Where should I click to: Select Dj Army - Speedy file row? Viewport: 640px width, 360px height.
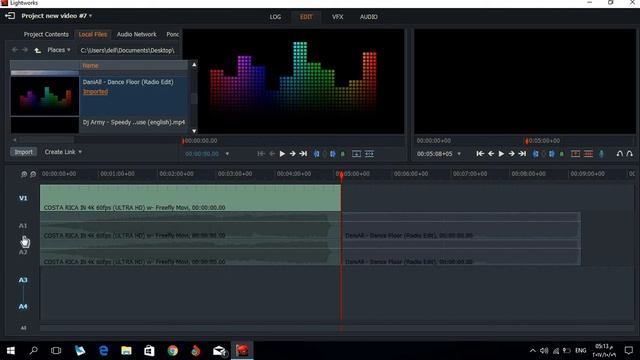click(x=133, y=122)
